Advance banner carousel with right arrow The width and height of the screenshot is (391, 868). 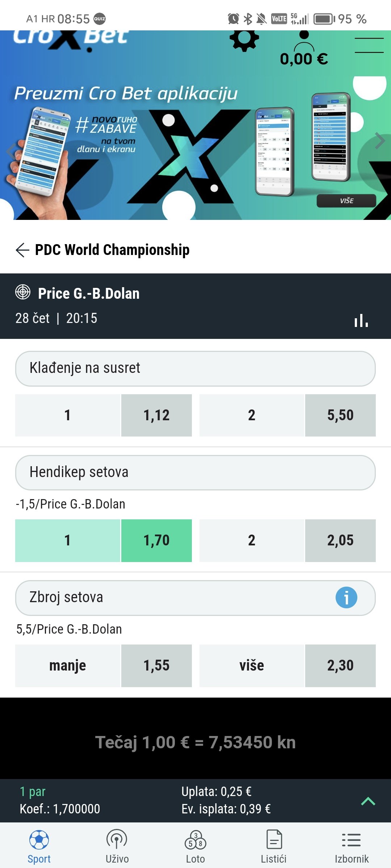point(379,141)
